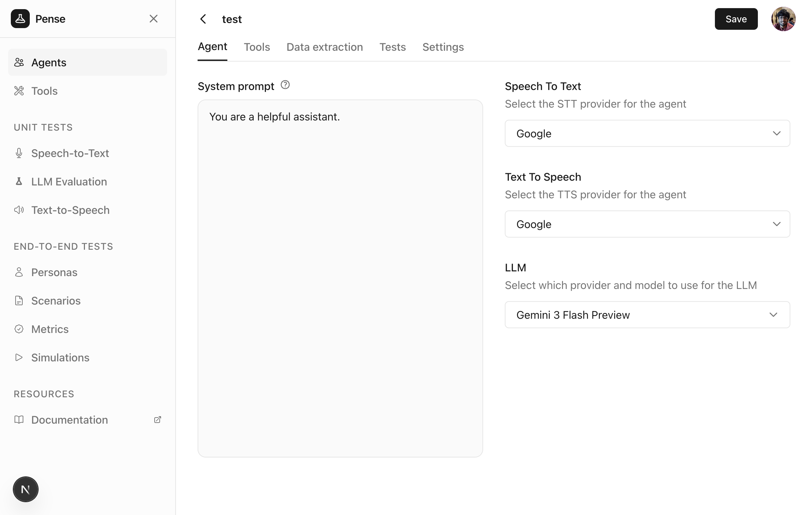Click the speaker icon for Text-to-Speech

tap(19, 210)
